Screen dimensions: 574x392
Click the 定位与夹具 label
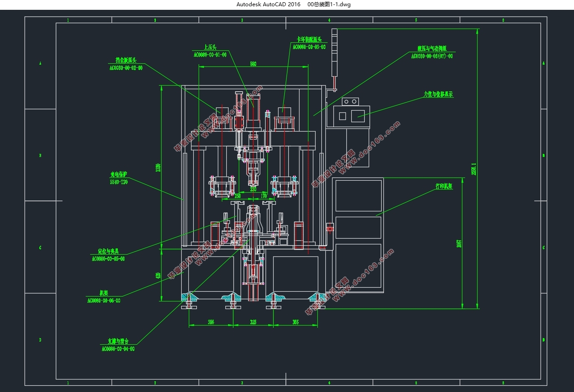[108, 251]
